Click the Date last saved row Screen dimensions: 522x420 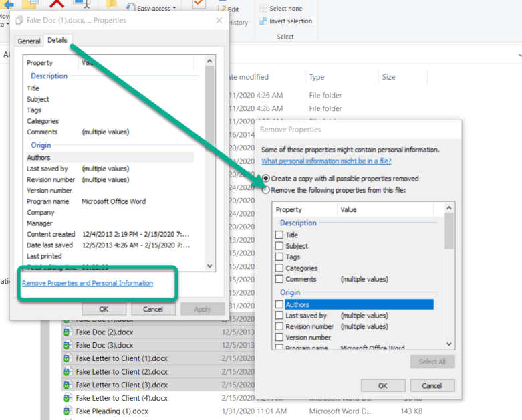tap(110, 245)
